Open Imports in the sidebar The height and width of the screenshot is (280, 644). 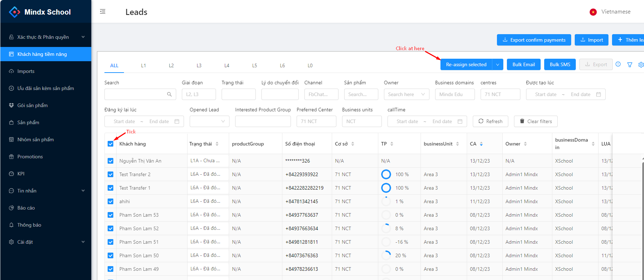coord(46,71)
